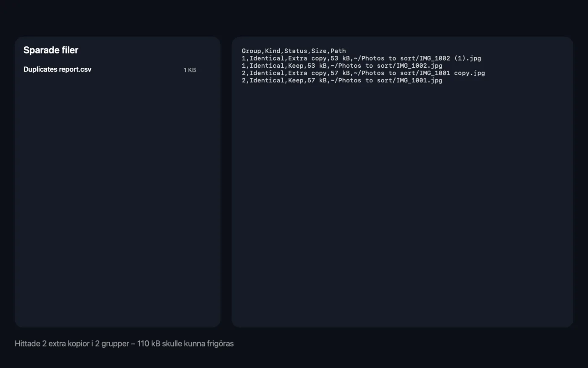Click the word Group in the CSV header
The width and height of the screenshot is (588, 368).
point(251,51)
